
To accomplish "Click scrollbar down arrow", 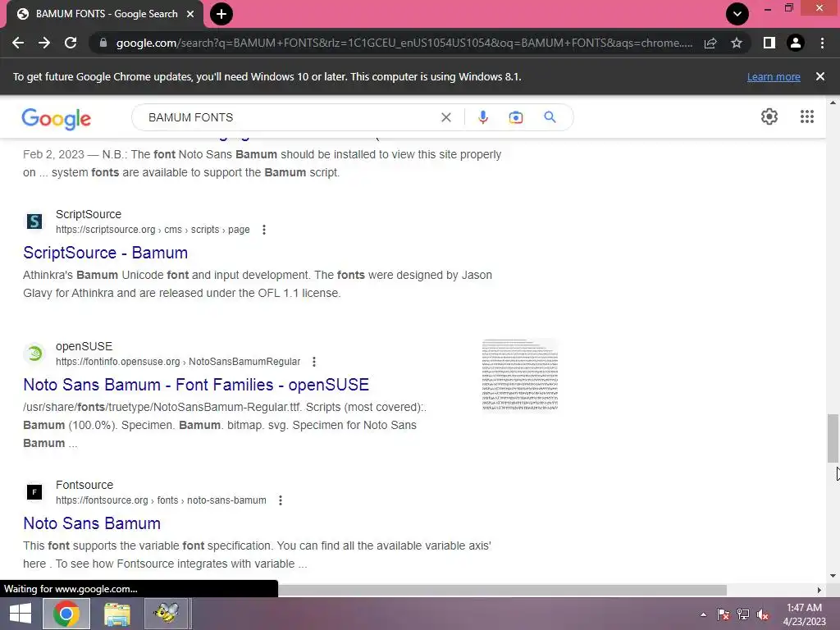I will [833, 576].
